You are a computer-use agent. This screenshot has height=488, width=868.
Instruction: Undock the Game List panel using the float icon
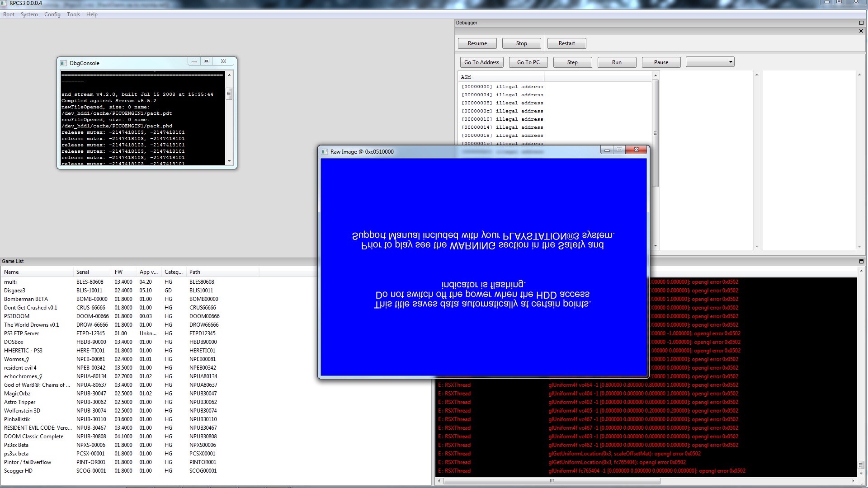point(861,261)
